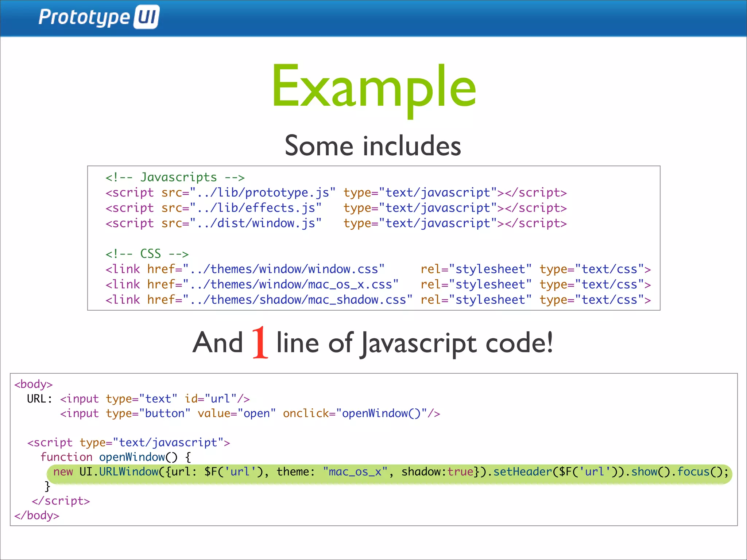Click the opening body tag
747x560 pixels.
[x=34, y=384]
